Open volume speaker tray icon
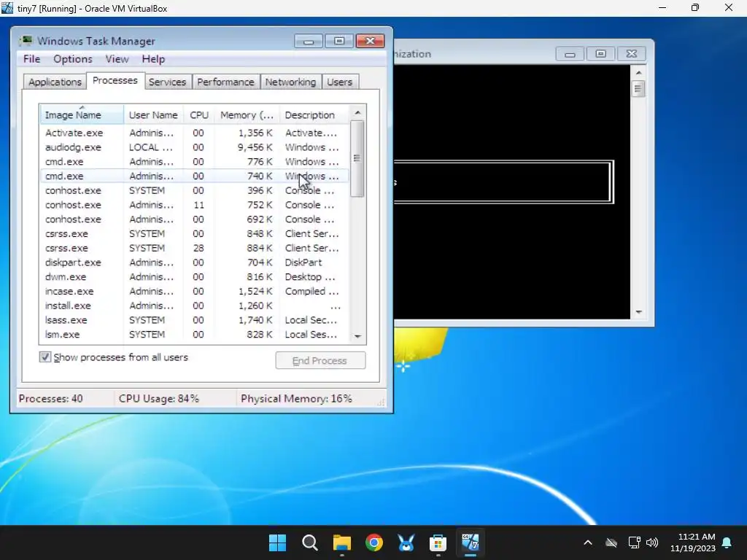Screen dimensions: 747x560 tap(652, 542)
